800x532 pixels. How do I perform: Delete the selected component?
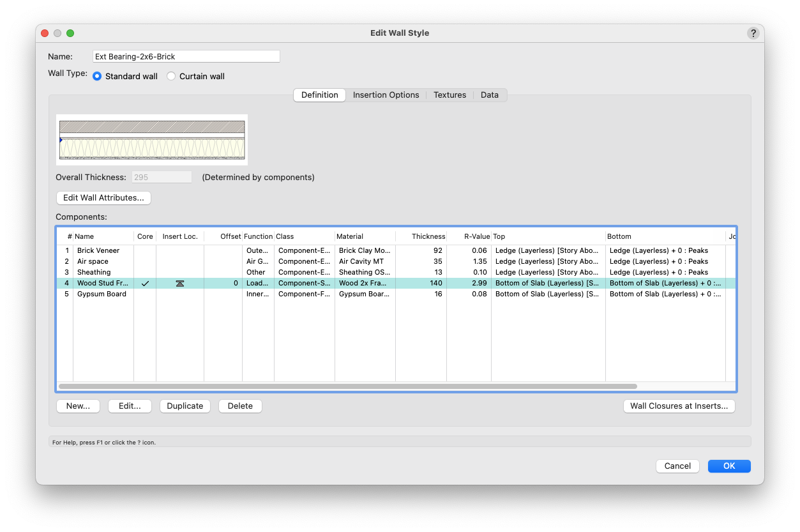[240, 406]
